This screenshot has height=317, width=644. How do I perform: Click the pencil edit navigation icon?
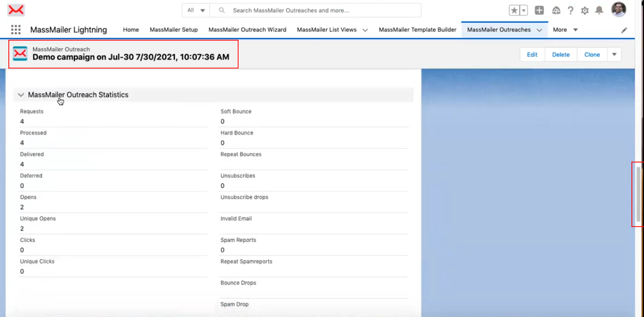pos(624,30)
